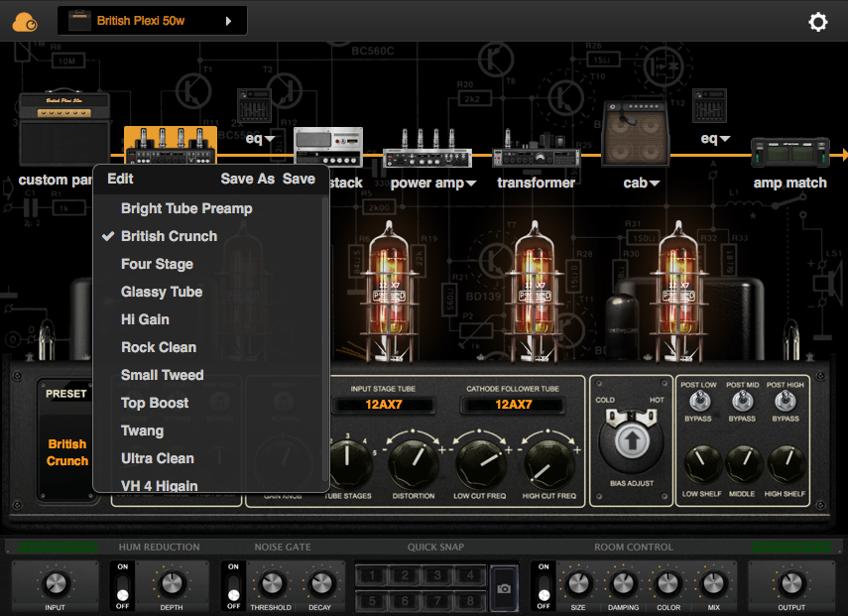Select Quick Snap slot 3
This screenshot has width=848, height=616.
[x=437, y=575]
